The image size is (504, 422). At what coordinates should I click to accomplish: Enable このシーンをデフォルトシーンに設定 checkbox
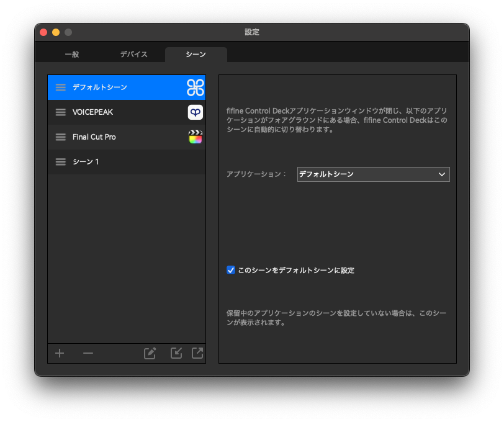231,270
